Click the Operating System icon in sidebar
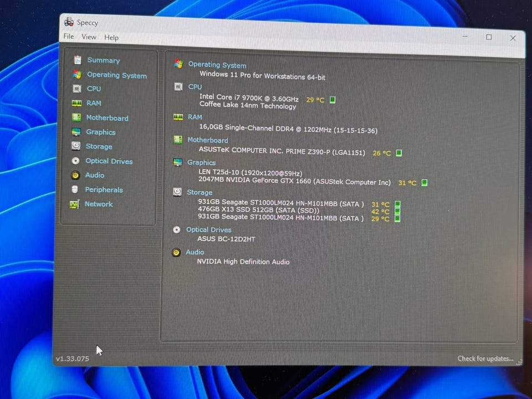Screen dimensions: 532x399 click(x=78, y=74)
